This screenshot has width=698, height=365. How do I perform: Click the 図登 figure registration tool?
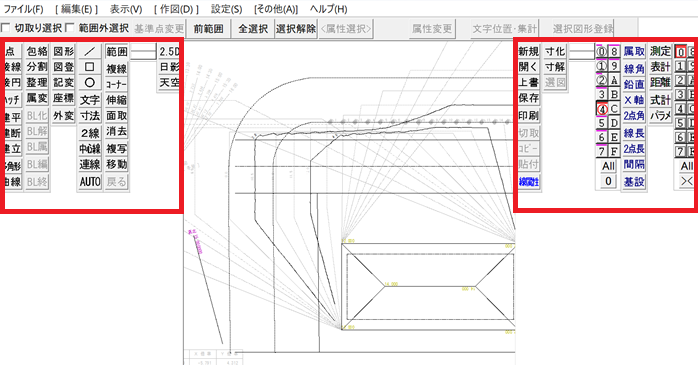coord(64,67)
